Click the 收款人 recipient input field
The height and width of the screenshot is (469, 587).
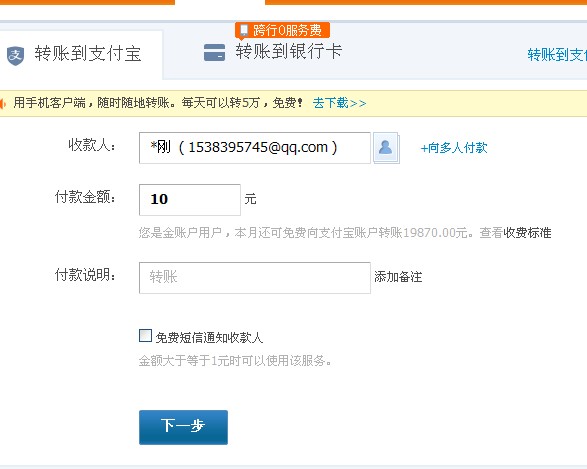pos(255,148)
